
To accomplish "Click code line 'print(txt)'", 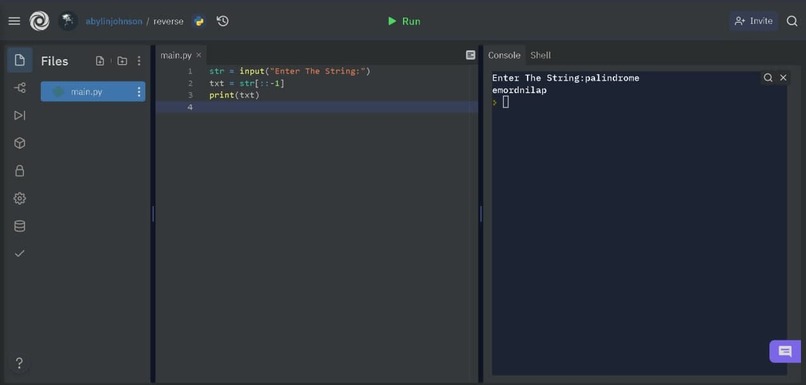I will click(x=234, y=95).
